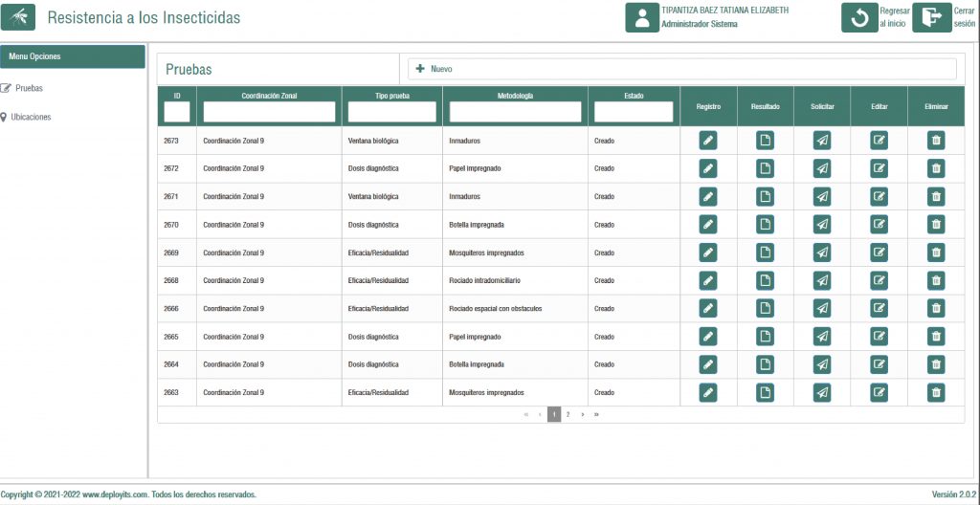Open Resultado document icon for test 2672

765,168
